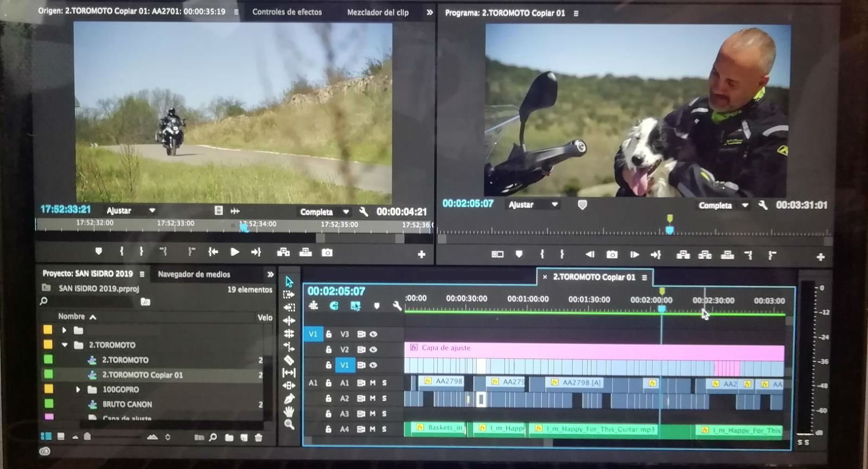Switch Project panel to list view
Viewport: 868px width, 469px height.
tap(46, 436)
